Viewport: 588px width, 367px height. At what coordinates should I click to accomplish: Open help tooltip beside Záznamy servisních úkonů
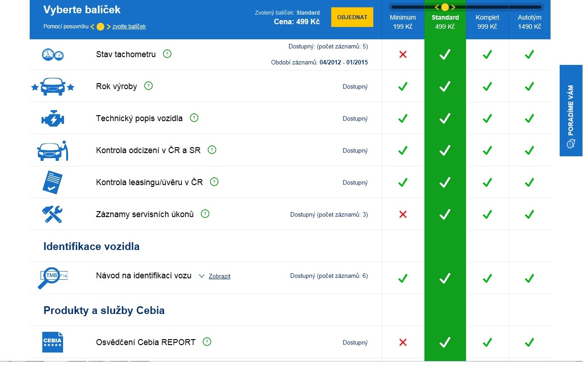point(205,214)
